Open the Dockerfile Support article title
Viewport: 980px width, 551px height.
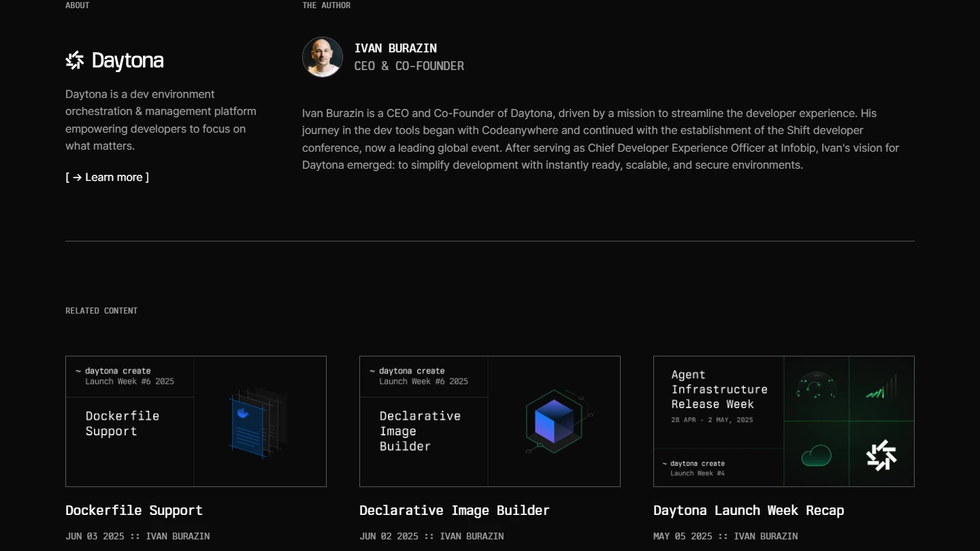point(134,510)
